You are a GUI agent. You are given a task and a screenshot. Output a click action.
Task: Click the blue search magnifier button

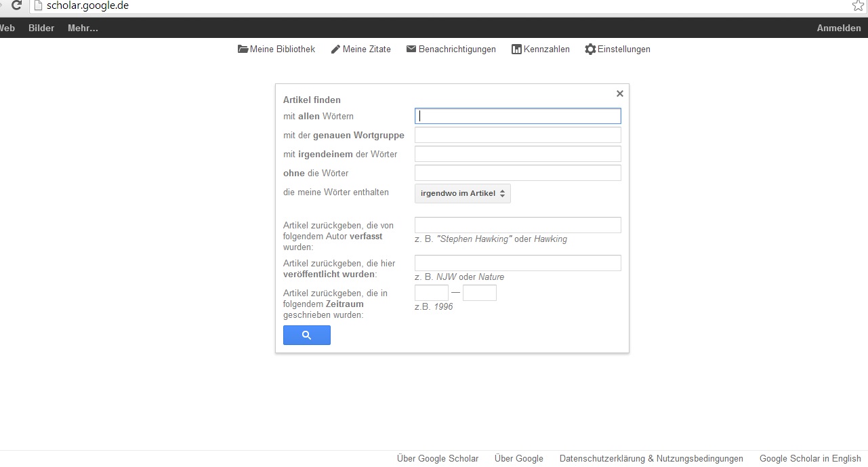pos(306,335)
